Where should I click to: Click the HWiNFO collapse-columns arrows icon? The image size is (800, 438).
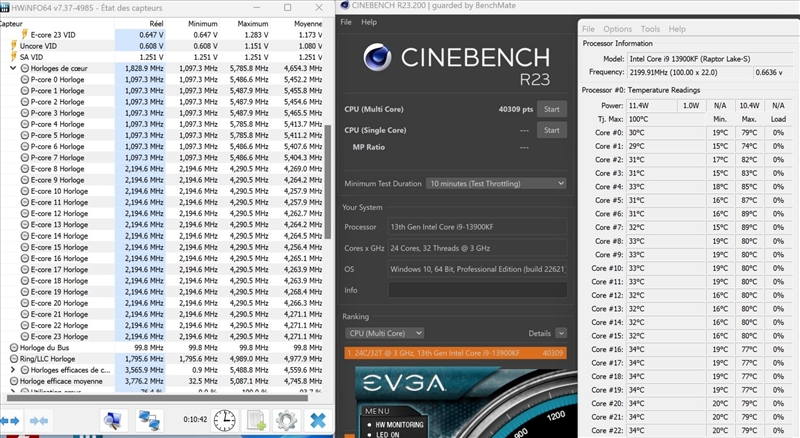(39, 421)
